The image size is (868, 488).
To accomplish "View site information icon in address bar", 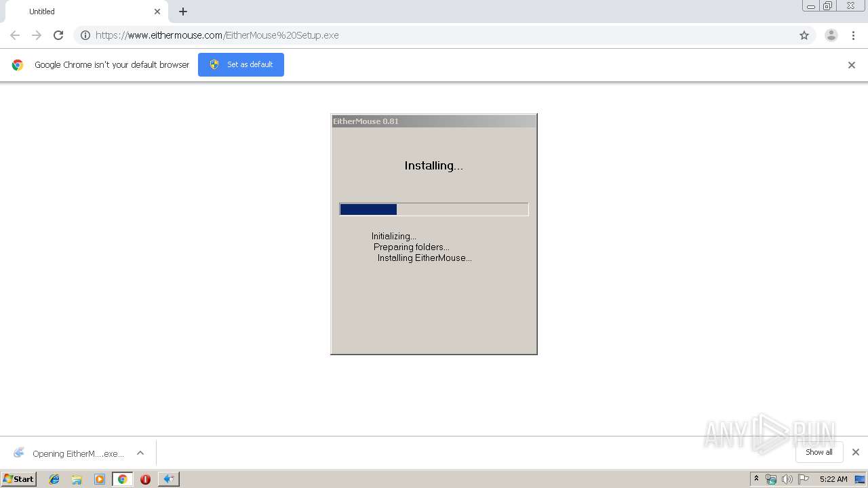I will point(85,35).
